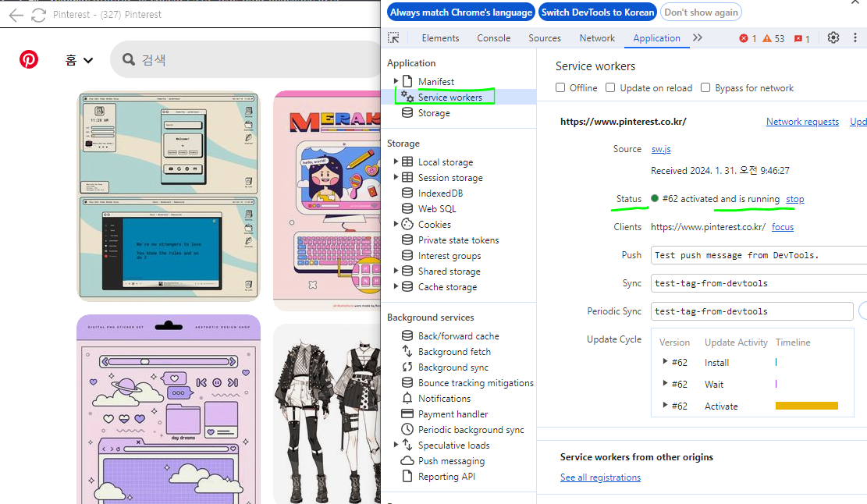This screenshot has height=504, width=867.
Task: Open Network requests link
Action: click(802, 122)
